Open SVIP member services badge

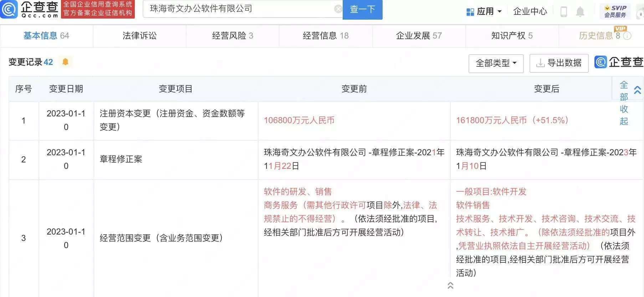click(x=615, y=11)
